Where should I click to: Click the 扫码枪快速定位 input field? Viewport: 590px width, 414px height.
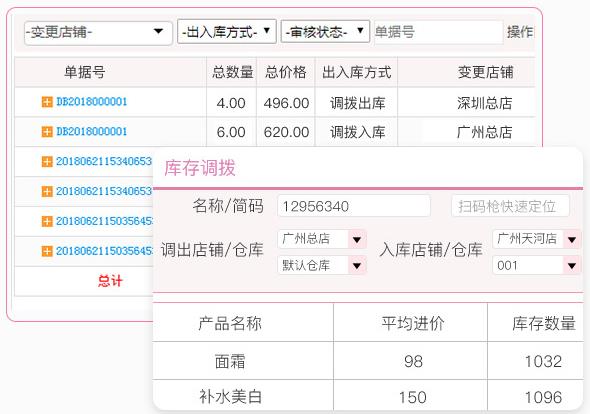click(x=510, y=206)
